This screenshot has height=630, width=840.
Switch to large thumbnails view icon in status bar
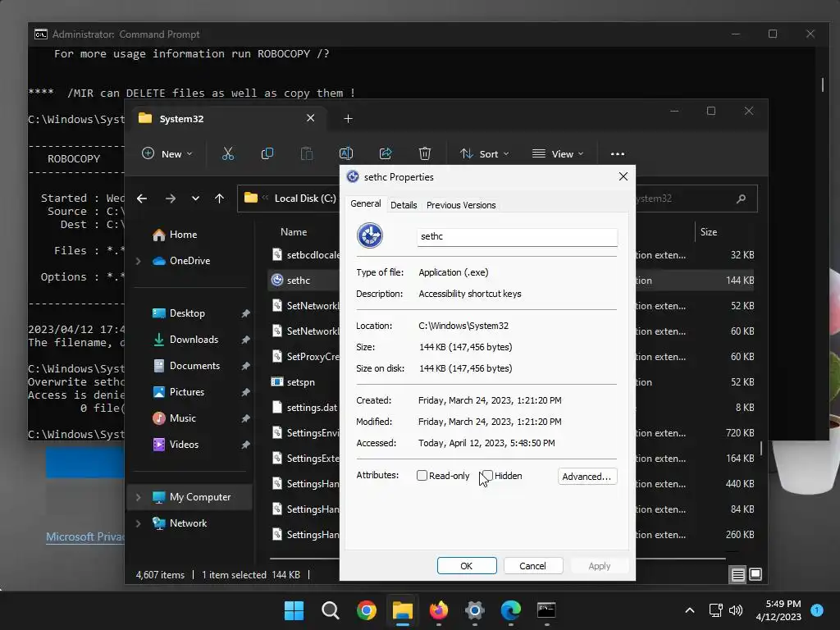756,575
